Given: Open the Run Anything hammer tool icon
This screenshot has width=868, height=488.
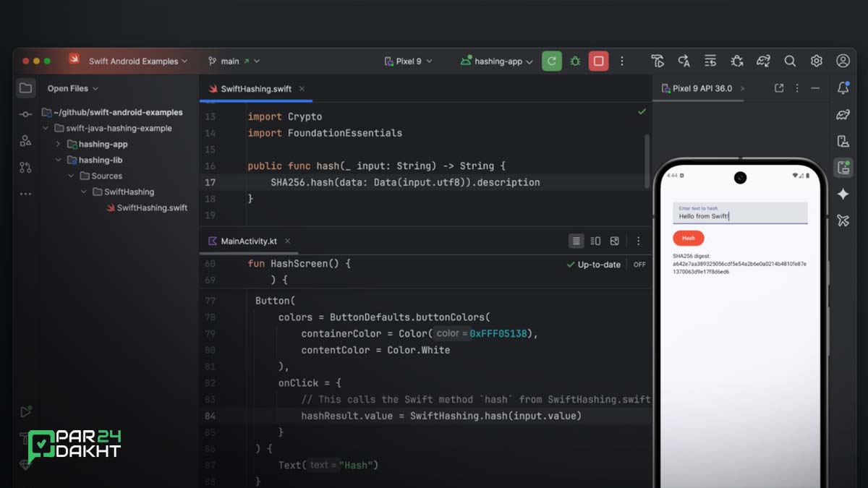Looking at the screenshot, I should pos(658,61).
